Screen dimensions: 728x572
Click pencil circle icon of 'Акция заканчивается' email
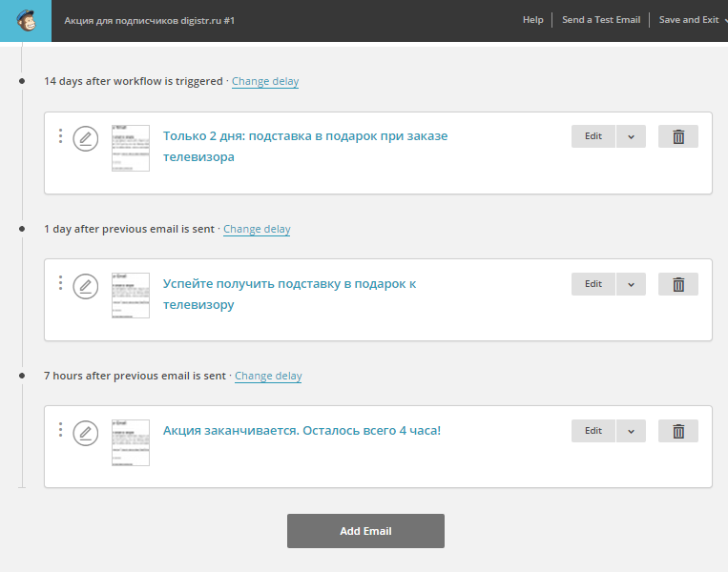pos(86,433)
